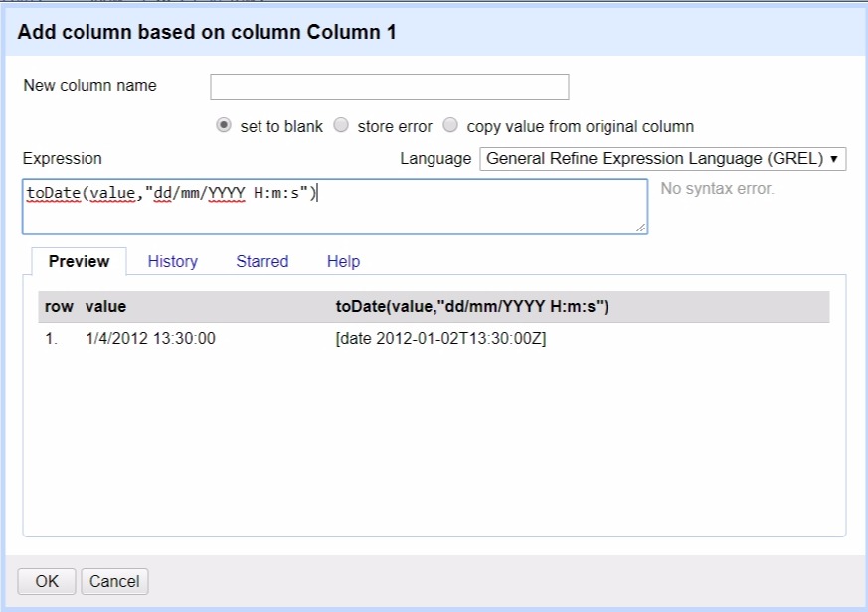Click the '1/4/2012 13:30:00' preview value
This screenshot has height=612, width=868.
coord(150,338)
